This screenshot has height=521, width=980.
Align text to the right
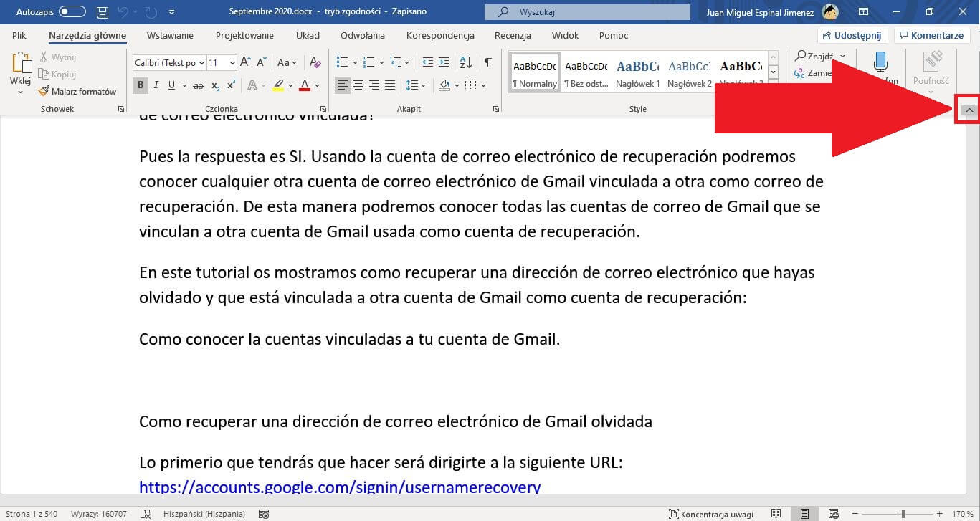click(x=374, y=85)
